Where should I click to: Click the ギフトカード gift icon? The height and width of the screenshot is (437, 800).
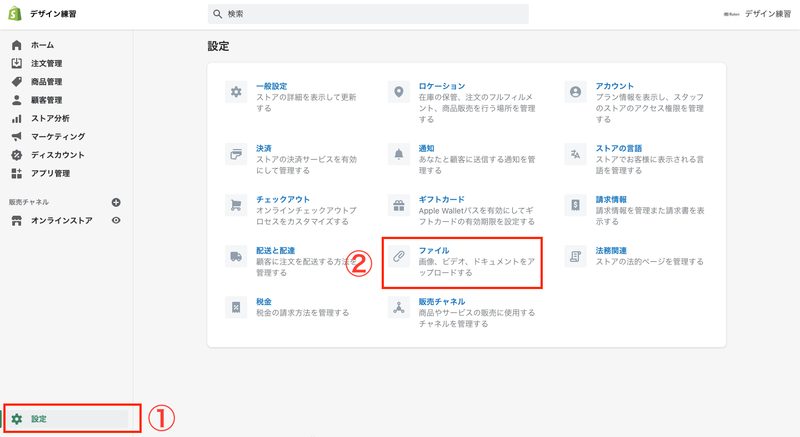point(398,205)
